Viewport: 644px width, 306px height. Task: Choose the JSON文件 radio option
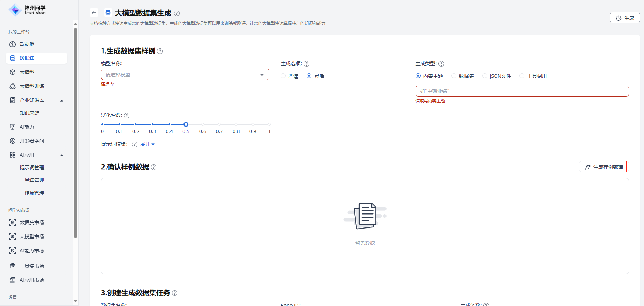[x=485, y=76]
